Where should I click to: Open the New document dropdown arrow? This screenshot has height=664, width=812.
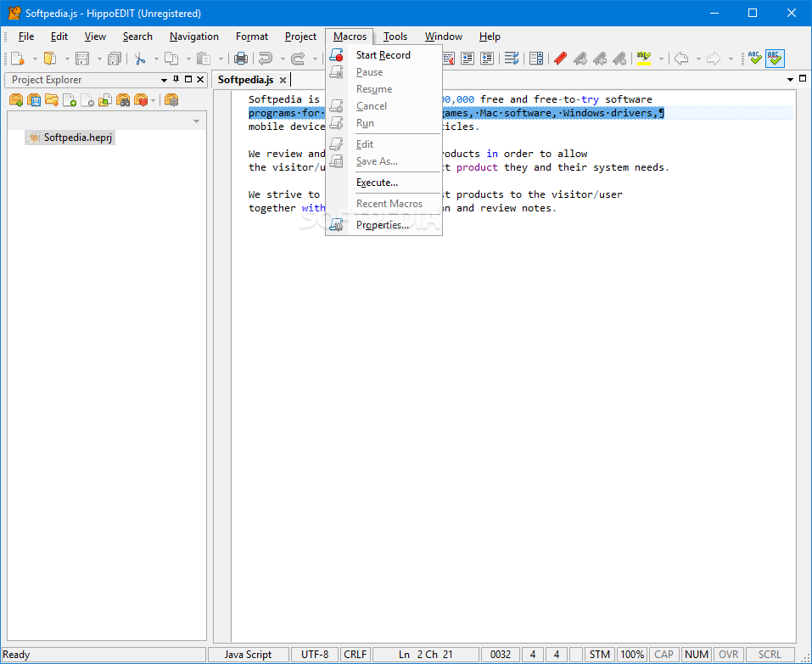pos(35,59)
